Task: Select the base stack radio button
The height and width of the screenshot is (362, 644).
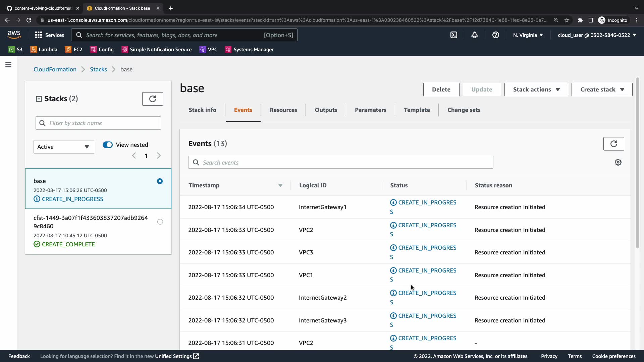Action: 160,181
